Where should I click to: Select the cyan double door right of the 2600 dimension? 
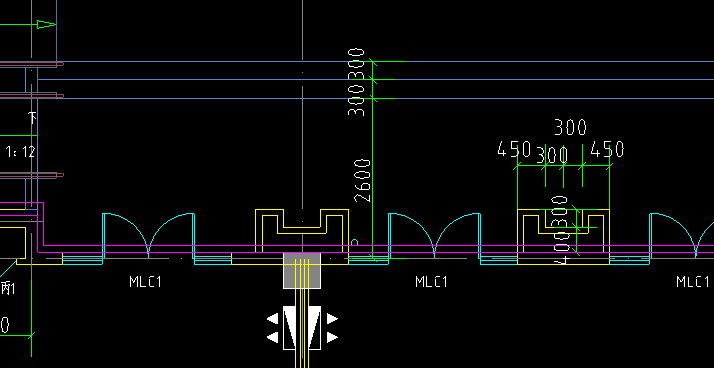tap(434, 235)
